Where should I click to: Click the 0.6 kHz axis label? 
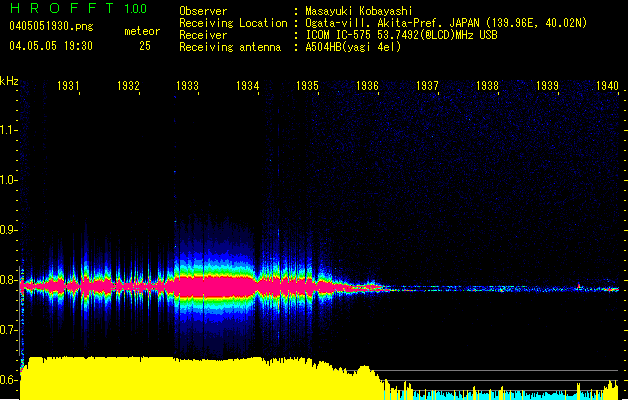(8, 380)
